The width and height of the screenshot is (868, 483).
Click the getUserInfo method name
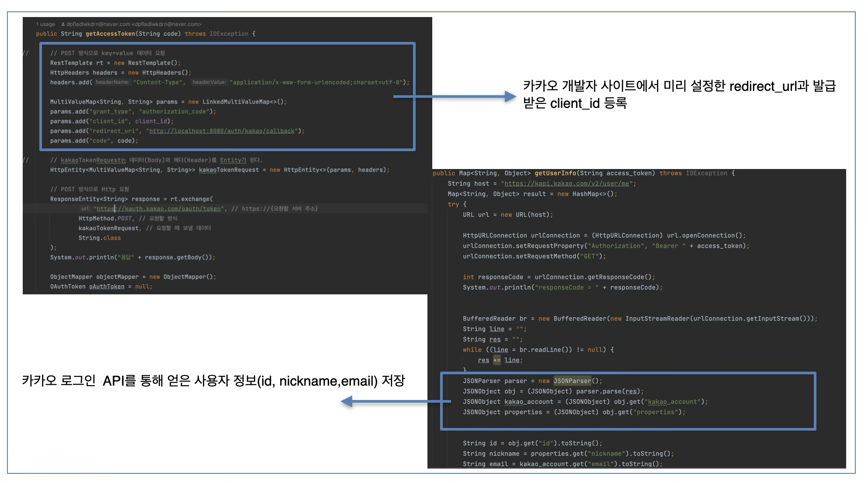click(x=556, y=173)
